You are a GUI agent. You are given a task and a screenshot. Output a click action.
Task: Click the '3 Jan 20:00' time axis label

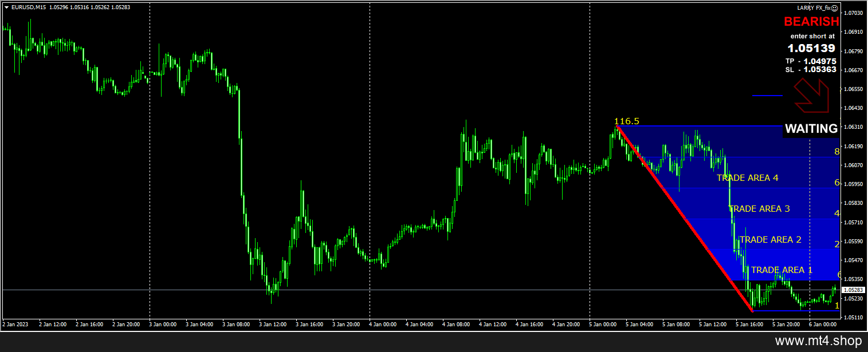coord(347,325)
